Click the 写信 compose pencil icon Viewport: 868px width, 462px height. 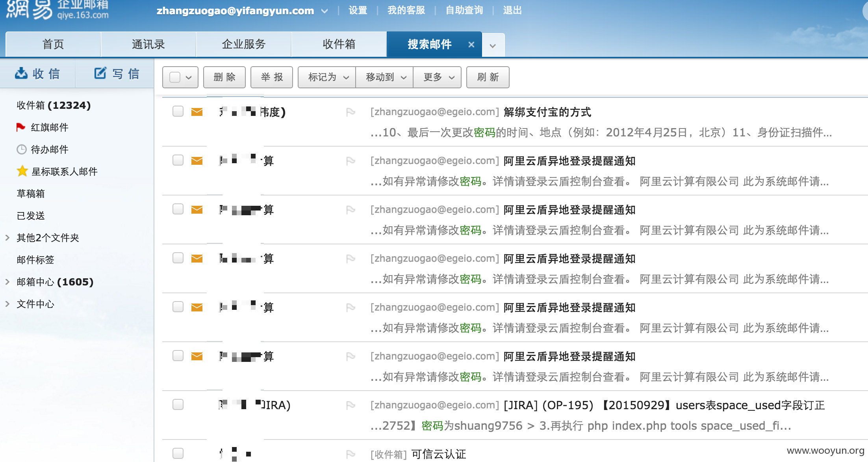pos(100,73)
